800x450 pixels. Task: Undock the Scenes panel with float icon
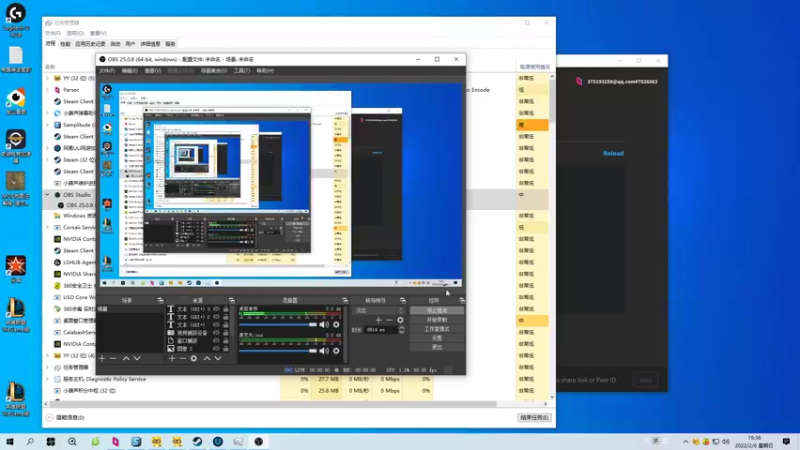pos(160,301)
